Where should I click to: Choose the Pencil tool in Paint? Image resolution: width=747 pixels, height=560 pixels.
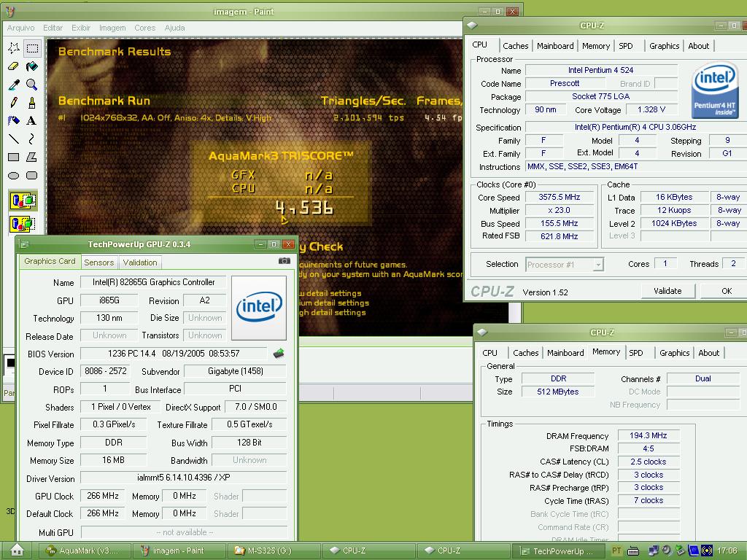click(x=14, y=102)
